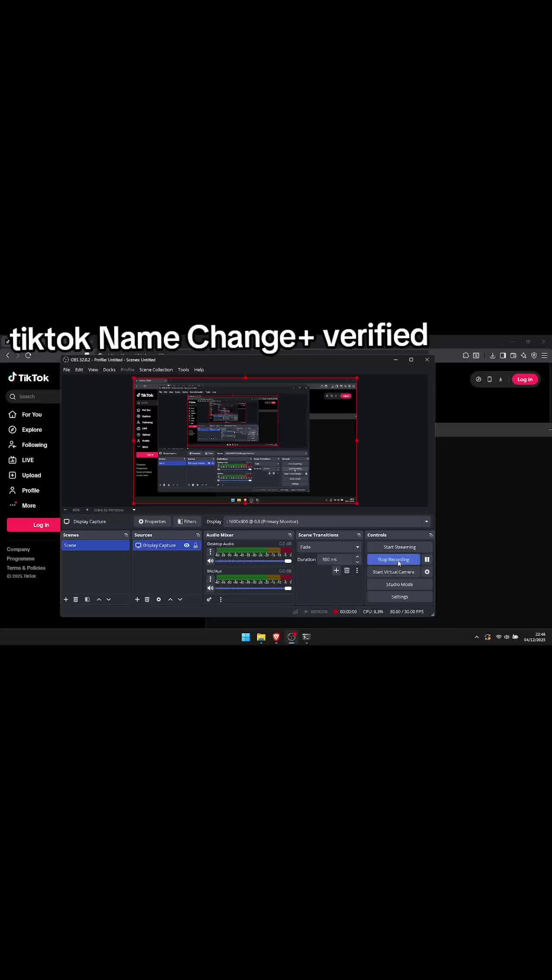The height and width of the screenshot is (980, 552).
Task: Open Brave browser from taskbar
Action: [276, 637]
